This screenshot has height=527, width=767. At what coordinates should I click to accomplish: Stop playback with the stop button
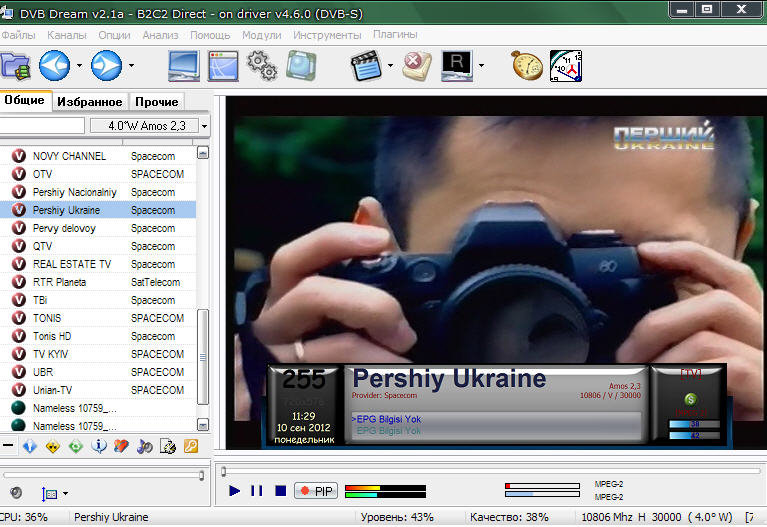pos(280,490)
